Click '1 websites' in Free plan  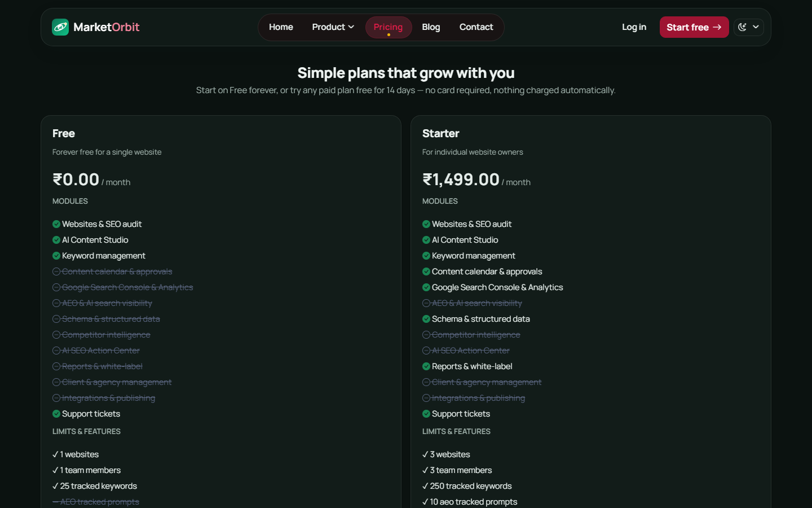point(80,454)
